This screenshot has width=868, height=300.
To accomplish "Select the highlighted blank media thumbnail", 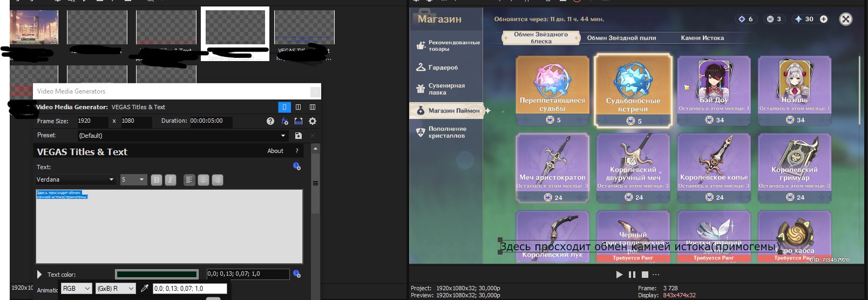I will pyautogui.click(x=235, y=27).
